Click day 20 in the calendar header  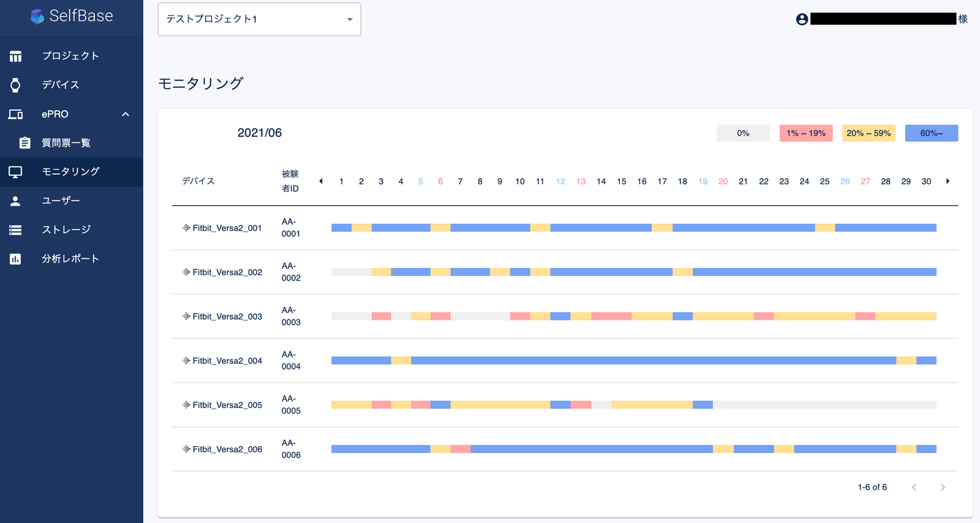(x=723, y=181)
